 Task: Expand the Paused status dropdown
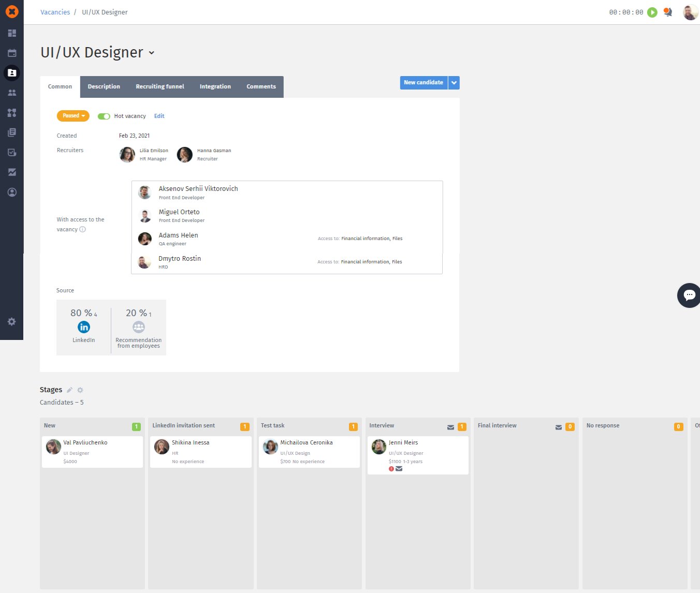(x=73, y=116)
